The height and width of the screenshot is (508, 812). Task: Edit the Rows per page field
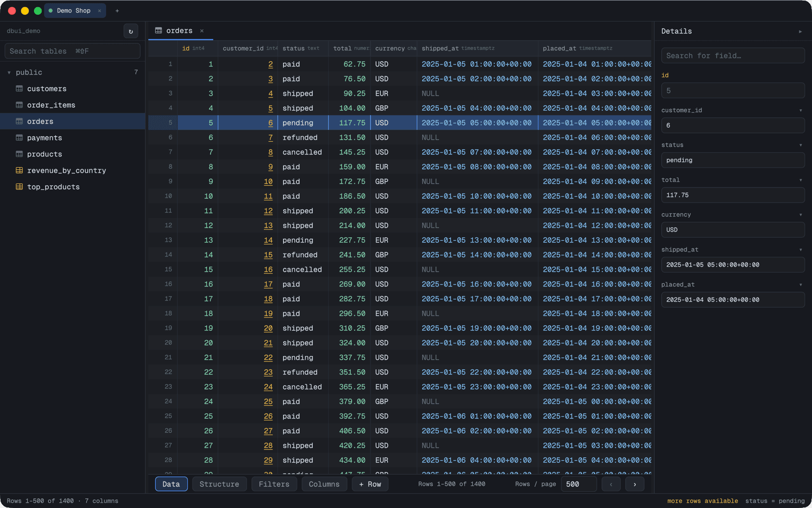pyautogui.click(x=579, y=484)
